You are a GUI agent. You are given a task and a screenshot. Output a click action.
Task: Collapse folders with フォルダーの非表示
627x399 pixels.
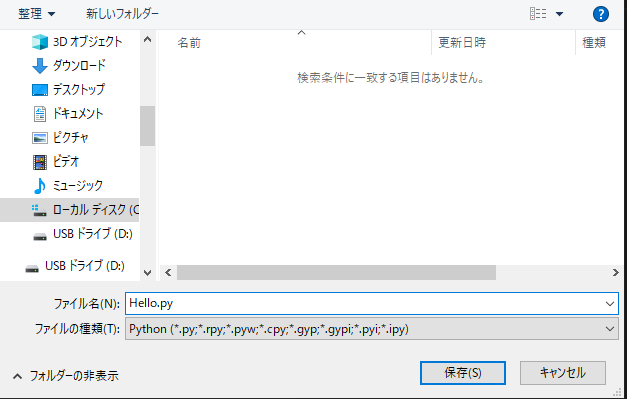pos(66,376)
